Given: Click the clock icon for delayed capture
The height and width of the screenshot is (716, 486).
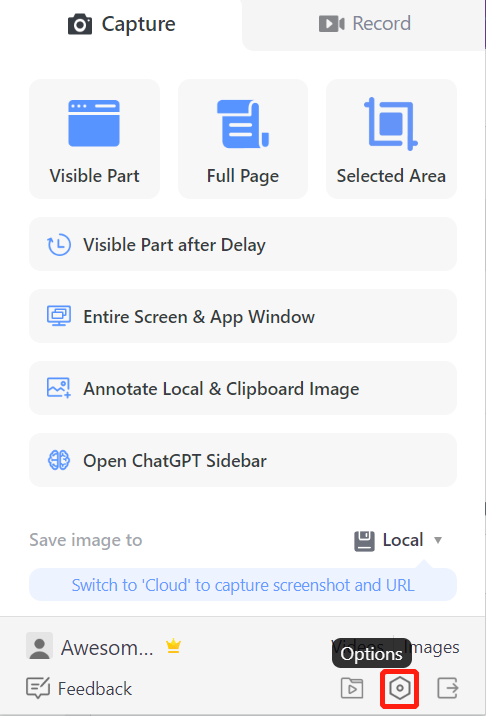Looking at the screenshot, I should [x=59, y=245].
